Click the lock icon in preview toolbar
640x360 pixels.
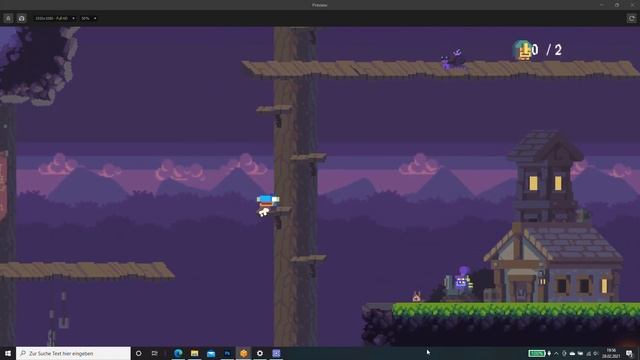pos(8,18)
